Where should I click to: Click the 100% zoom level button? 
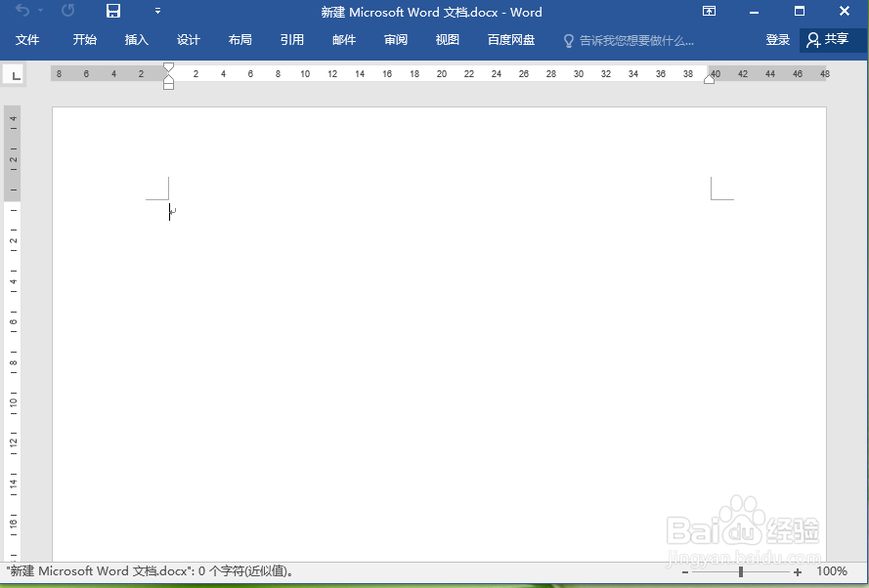click(x=832, y=571)
